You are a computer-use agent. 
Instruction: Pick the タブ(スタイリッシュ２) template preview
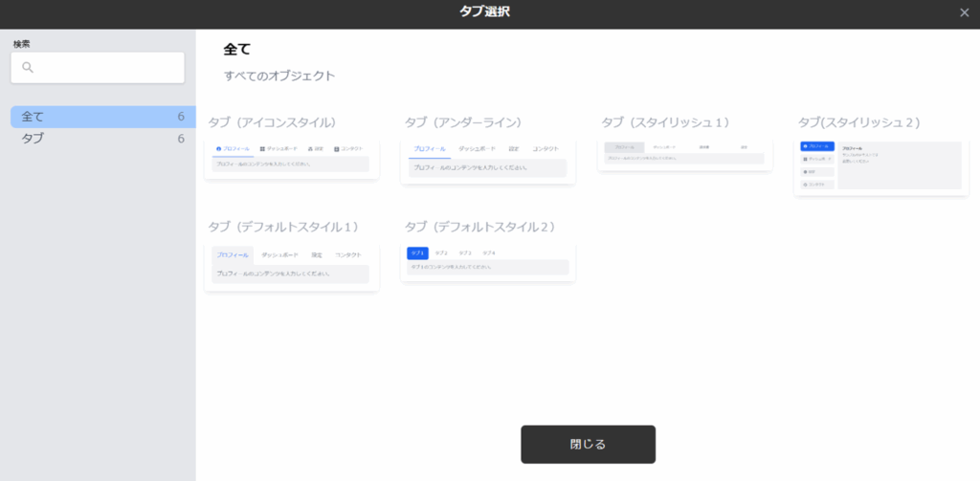pyautogui.click(x=881, y=166)
